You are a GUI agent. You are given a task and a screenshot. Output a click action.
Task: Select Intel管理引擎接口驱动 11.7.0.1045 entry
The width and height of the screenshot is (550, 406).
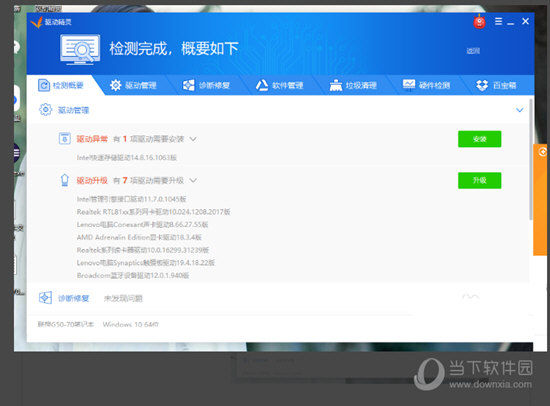point(132,199)
